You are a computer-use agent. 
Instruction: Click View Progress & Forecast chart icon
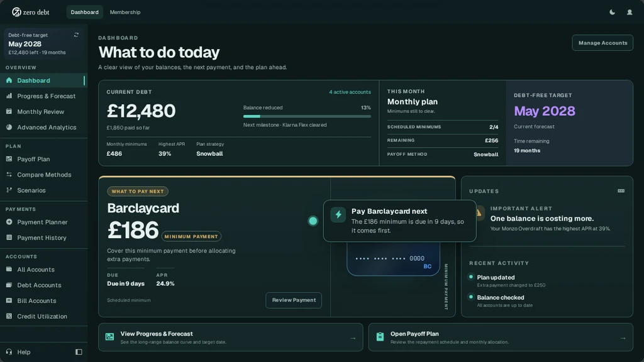[x=109, y=337]
